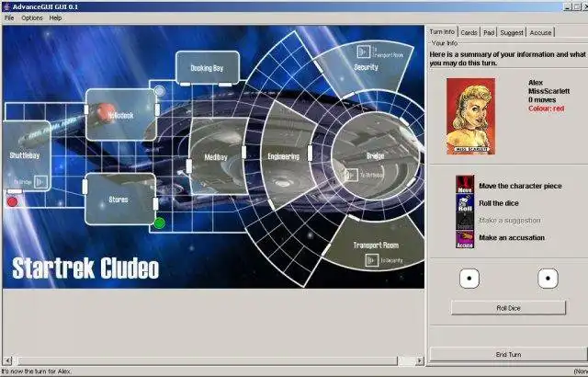Click the MissScarlett name text

548,91
